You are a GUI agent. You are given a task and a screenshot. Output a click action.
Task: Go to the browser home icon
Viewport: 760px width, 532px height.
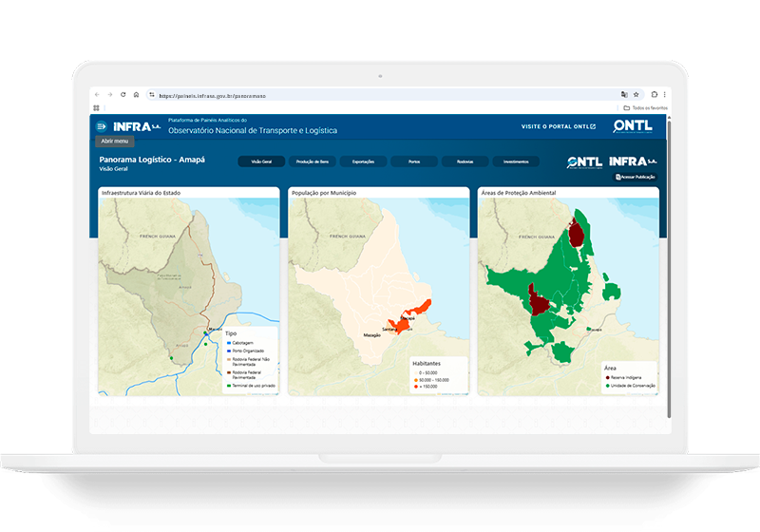point(136,95)
